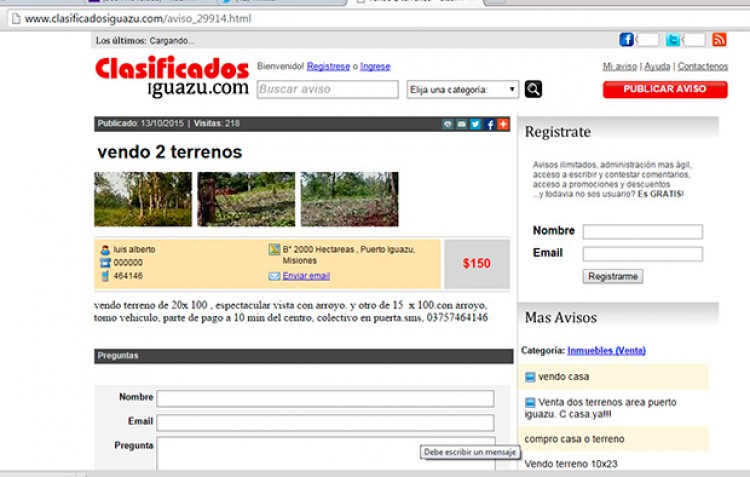Click the 'Registrarme' button
750x477 pixels.
(613, 276)
